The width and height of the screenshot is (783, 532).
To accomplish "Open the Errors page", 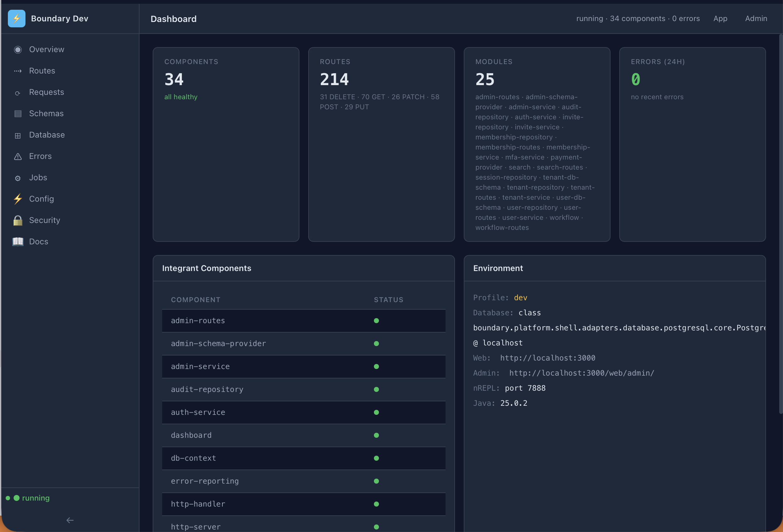I will point(70,156).
